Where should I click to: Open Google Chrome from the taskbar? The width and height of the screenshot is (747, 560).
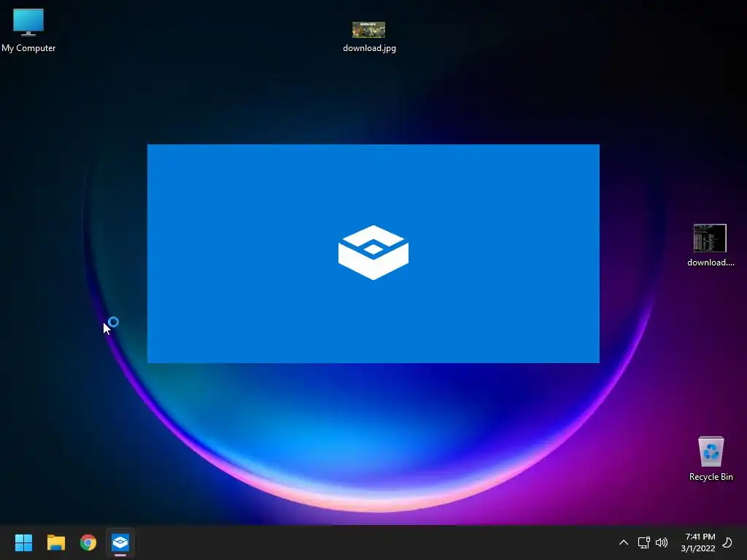pos(88,542)
